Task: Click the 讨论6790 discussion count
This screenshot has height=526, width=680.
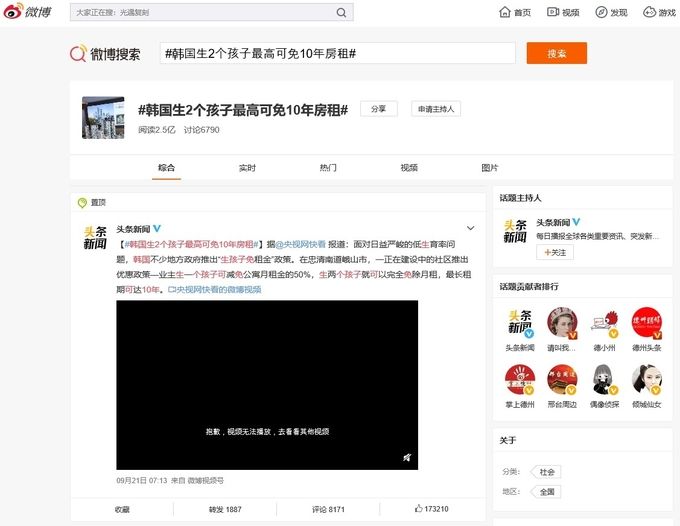Action: click(x=202, y=130)
